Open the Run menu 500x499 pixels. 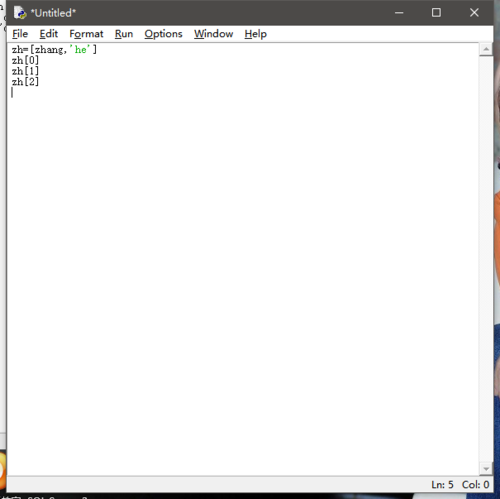124,34
